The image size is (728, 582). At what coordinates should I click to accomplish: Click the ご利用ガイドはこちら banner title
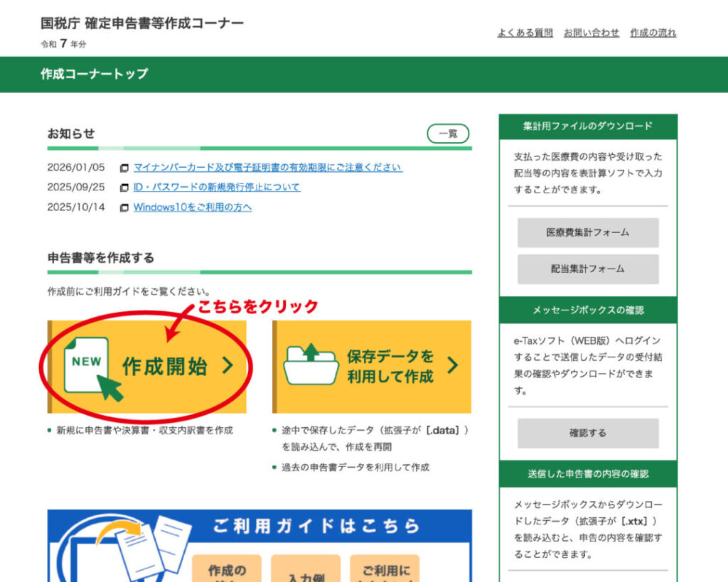click(316, 526)
